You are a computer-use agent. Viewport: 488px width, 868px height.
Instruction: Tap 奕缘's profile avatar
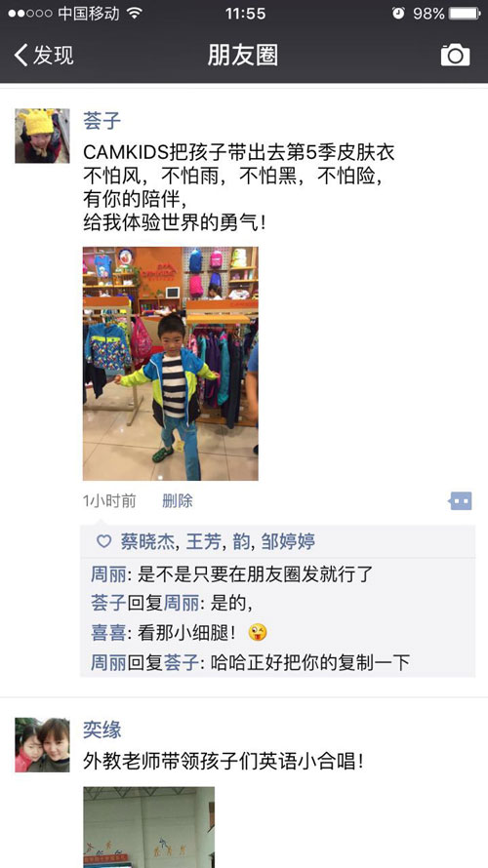point(42,744)
